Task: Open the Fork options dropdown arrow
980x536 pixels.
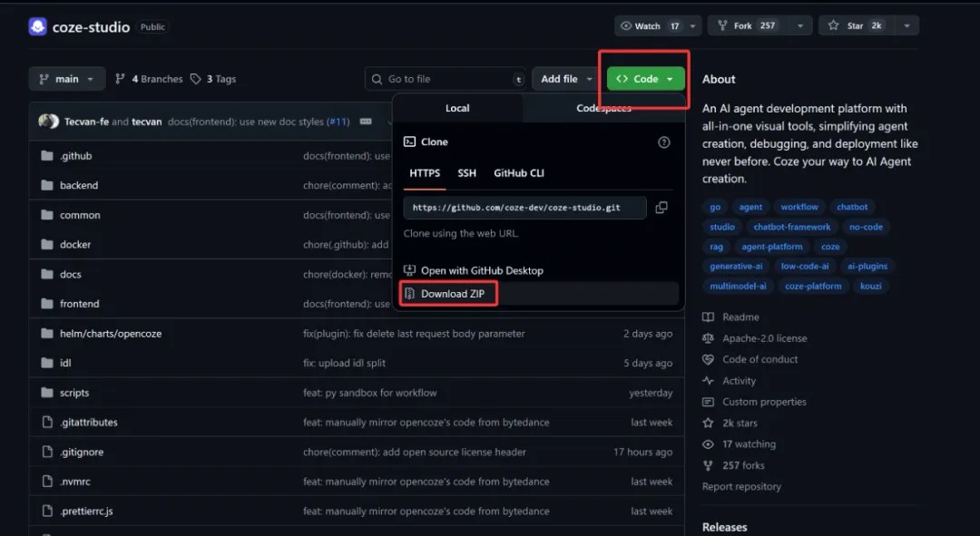Action: coord(800,25)
